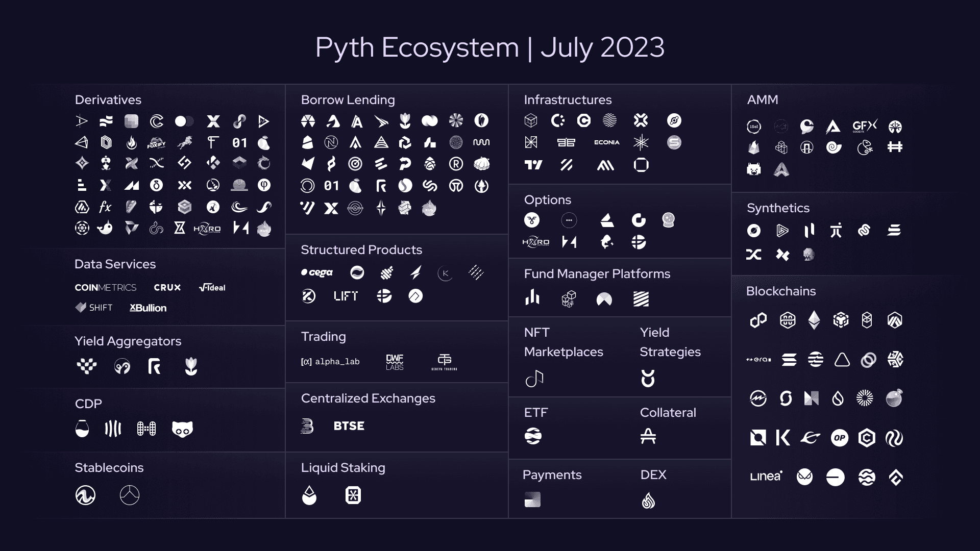This screenshot has width=980, height=551.
Task: Click the Ideal logo in Data Services
Action: pos(212,288)
